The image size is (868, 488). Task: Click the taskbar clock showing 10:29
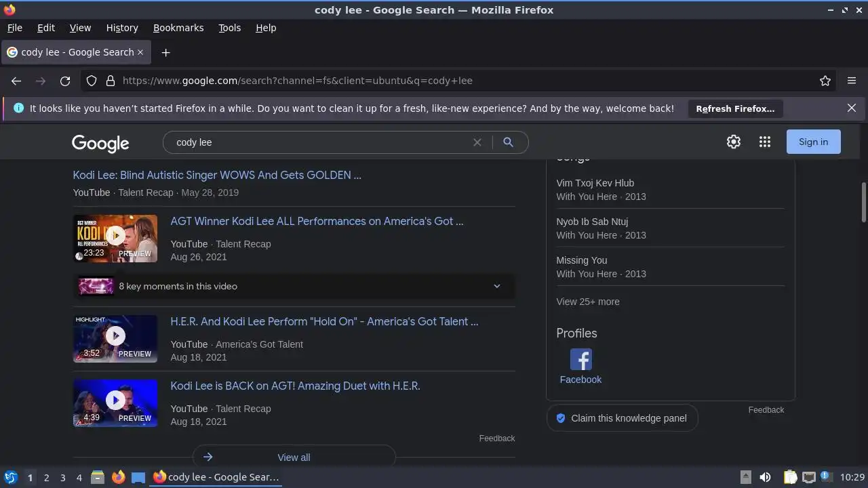pos(852,477)
